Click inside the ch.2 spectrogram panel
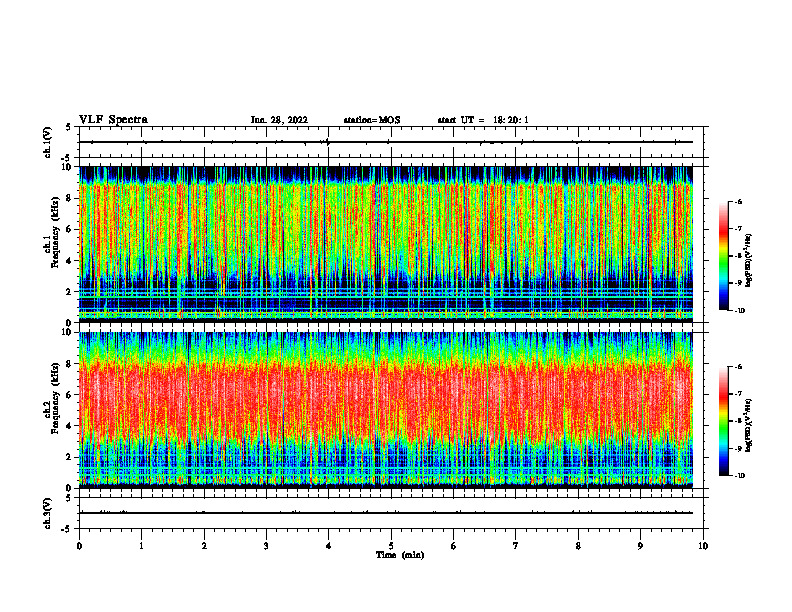 click(x=385, y=410)
